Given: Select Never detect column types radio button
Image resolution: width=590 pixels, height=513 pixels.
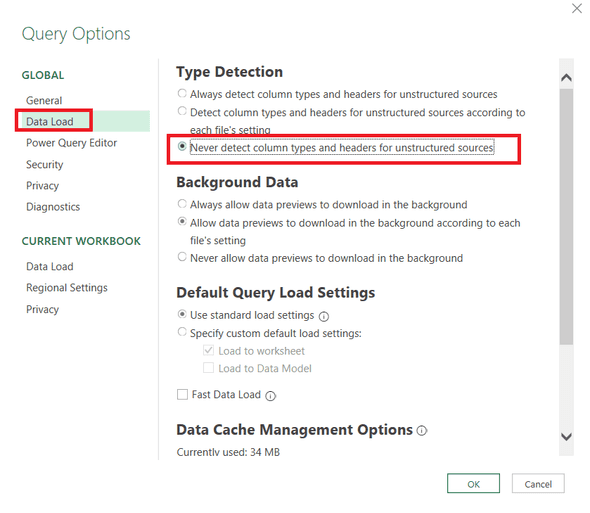Looking at the screenshot, I should [182, 146].
